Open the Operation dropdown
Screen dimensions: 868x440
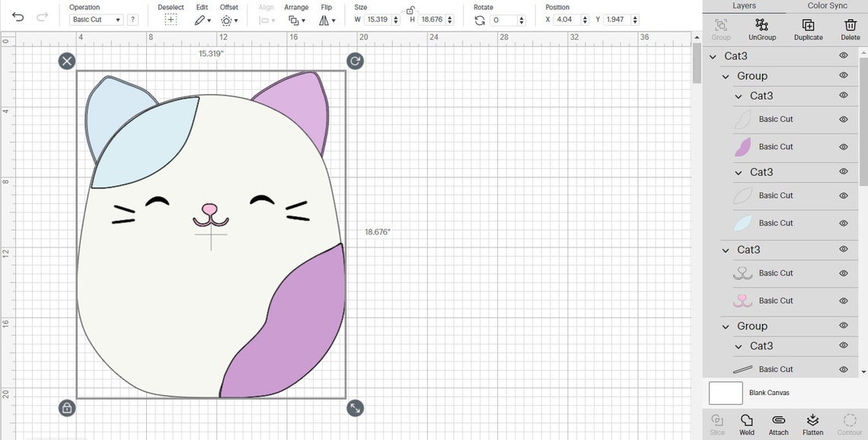click(x=95, y=19)
